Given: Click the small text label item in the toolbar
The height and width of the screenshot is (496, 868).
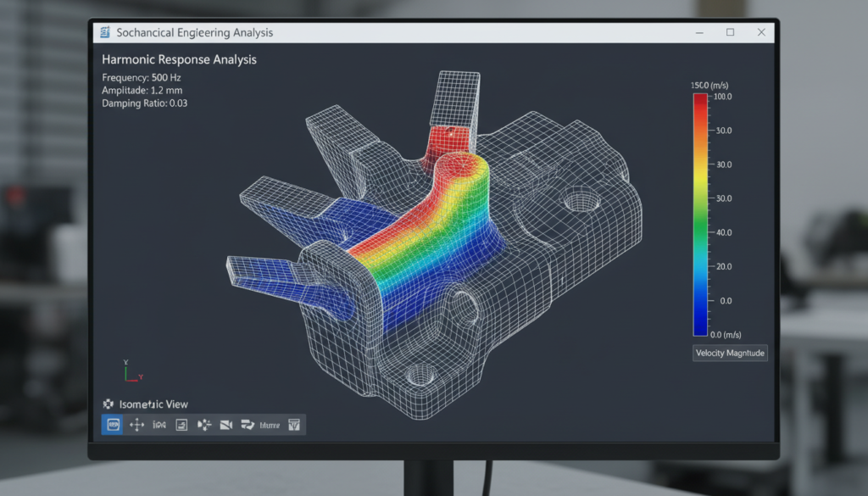Looking at the screenshot, I should coord(270,425).
